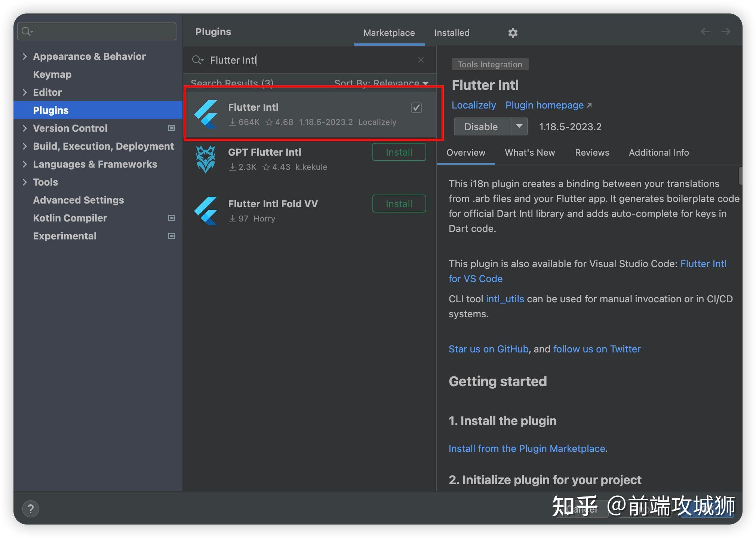
Task: Expand the Languages & Frameworks section
Action: click(x=25, y=164)
